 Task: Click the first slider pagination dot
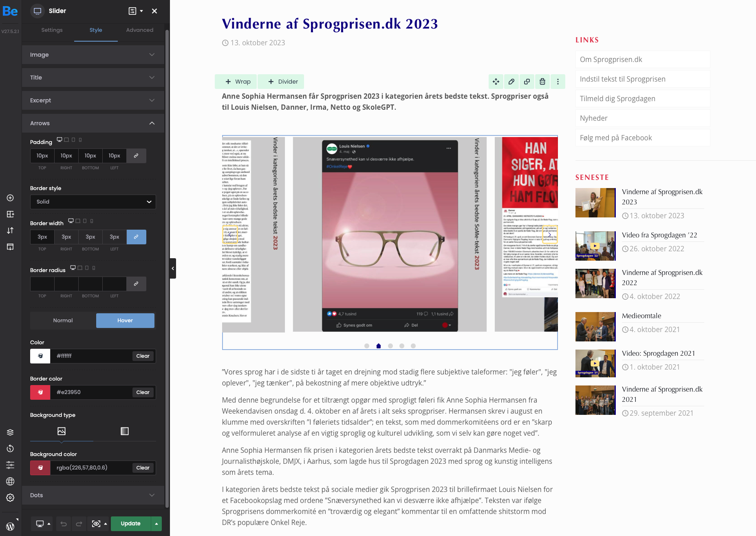tap(367, 346)
